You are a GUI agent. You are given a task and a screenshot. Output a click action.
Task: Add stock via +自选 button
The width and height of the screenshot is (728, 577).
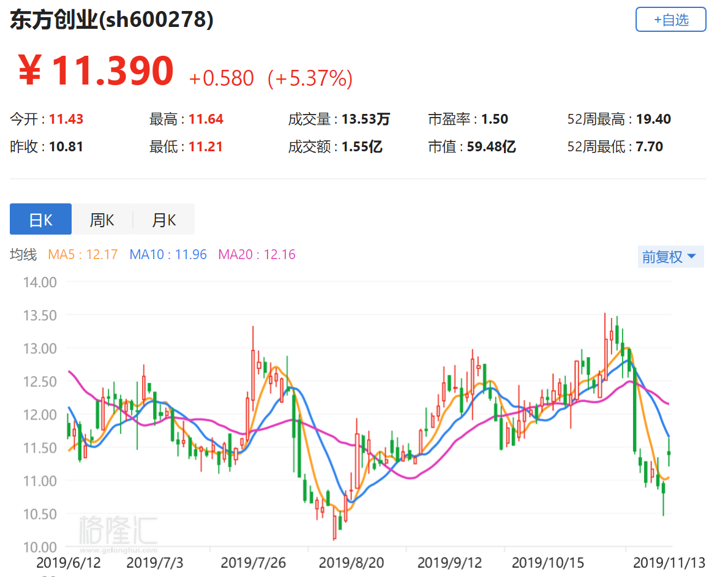pyautogui.click(x=670, y=20)
